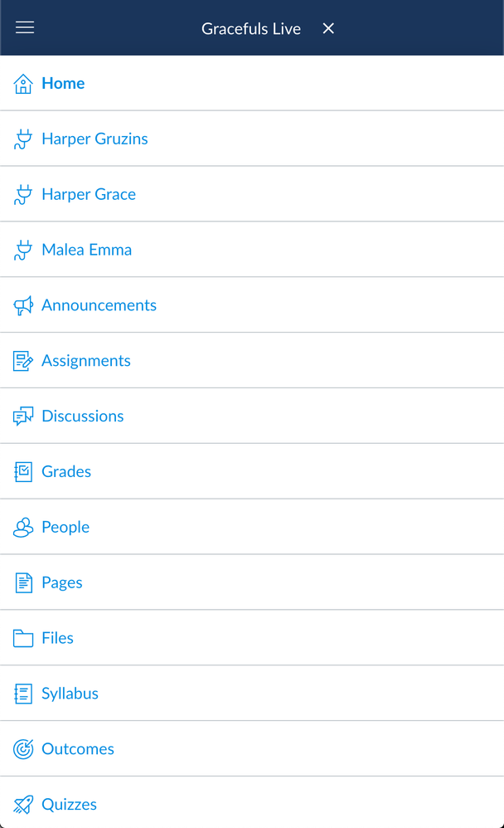Click the Syllabus list icon

point(22,693)
